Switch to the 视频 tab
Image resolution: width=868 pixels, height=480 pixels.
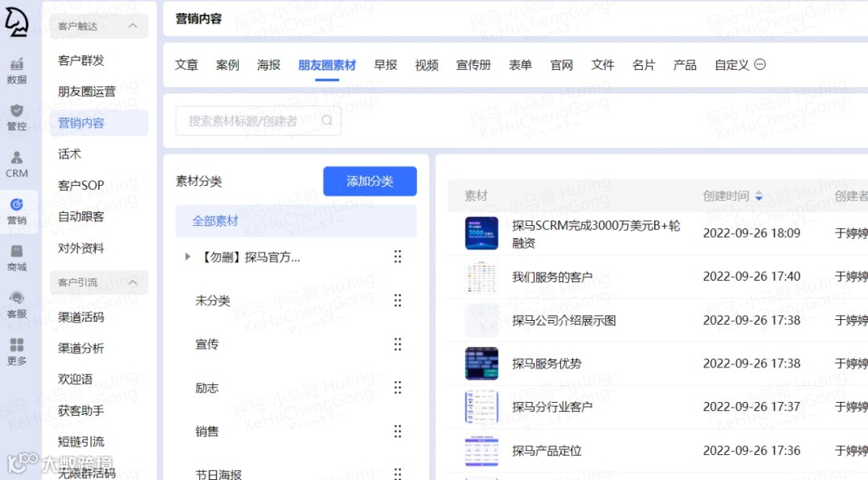[x=427, y=65]
